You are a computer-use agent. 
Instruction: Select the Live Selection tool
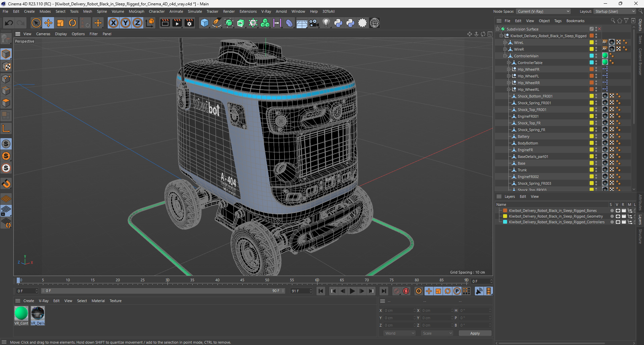pos(36,23)
